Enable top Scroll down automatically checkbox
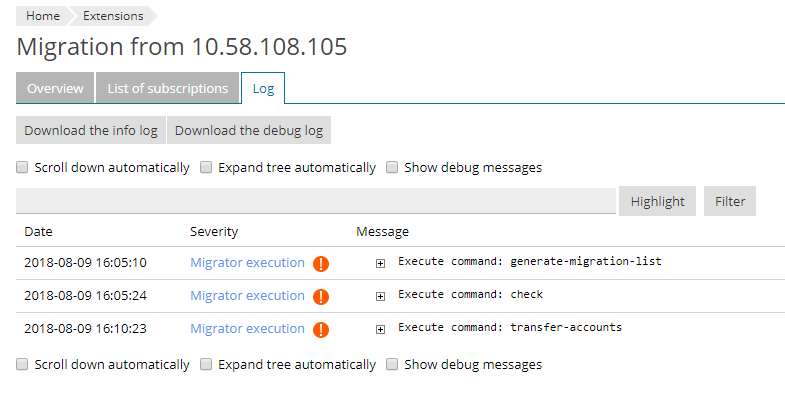 (22, 167)
